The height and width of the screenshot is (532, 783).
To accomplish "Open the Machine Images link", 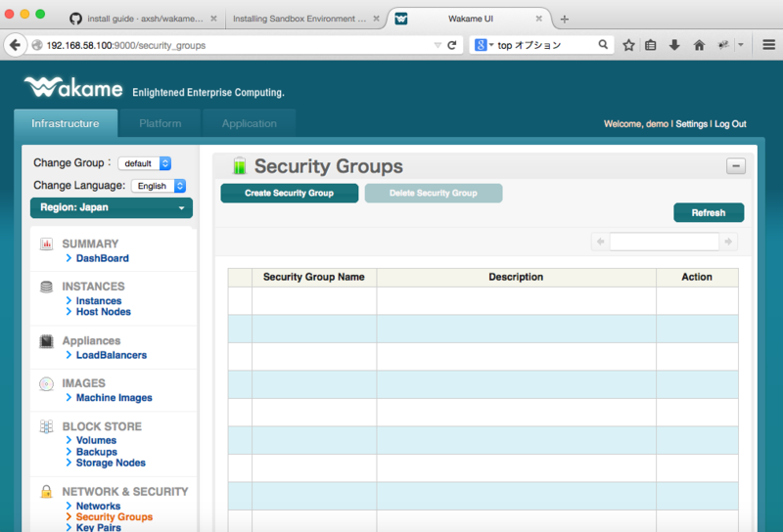I will tap(114, 398).
